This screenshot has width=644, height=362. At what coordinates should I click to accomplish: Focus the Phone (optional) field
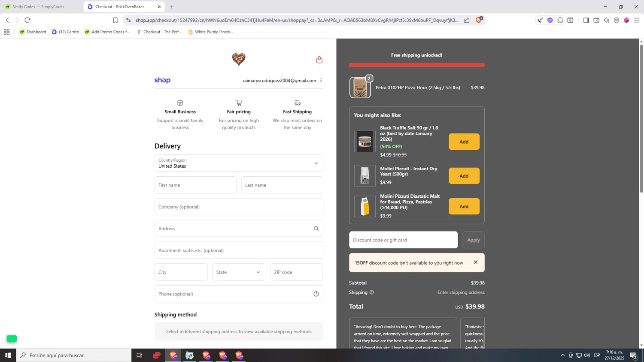point(239,294)
